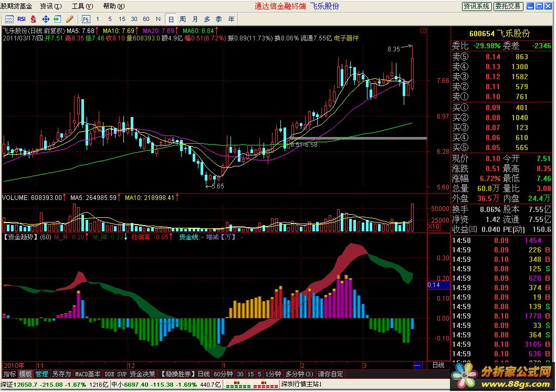Select monthly 月 period

pyautogui.click(x=195, y=19)
